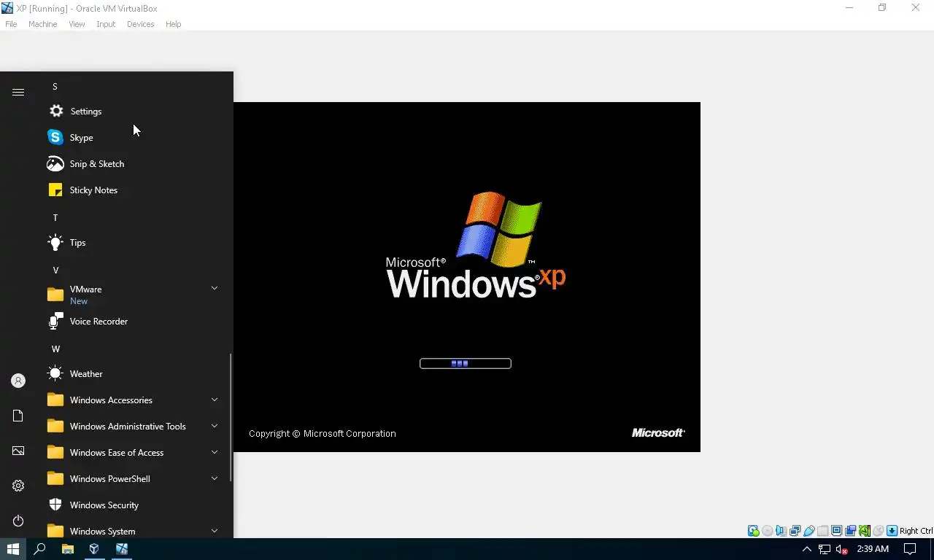Image resolution: width=934 pixels, height=560 pixels.
Task: Open the Input menu
Action: [106, 24]
